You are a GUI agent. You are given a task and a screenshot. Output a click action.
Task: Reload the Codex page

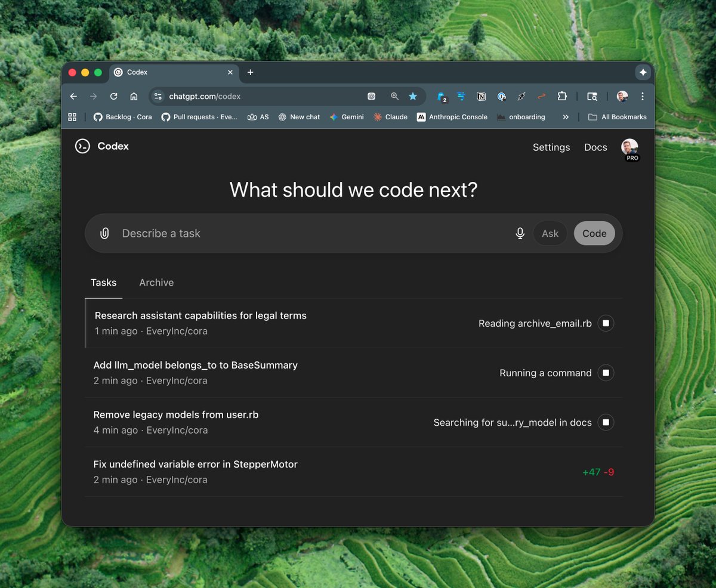point(113,96)
